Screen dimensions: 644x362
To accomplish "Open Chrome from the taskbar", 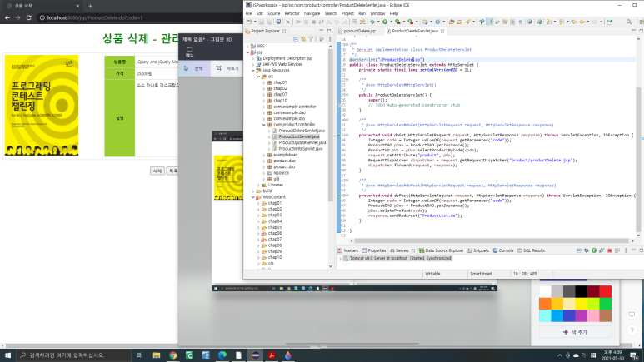I will tap(173, 355).
